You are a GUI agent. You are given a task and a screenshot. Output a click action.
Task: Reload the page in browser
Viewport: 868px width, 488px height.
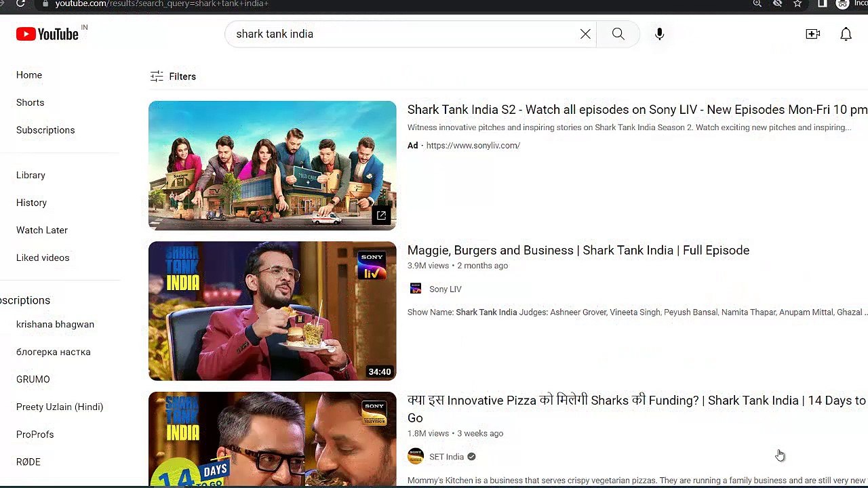[x=20, y=3]
